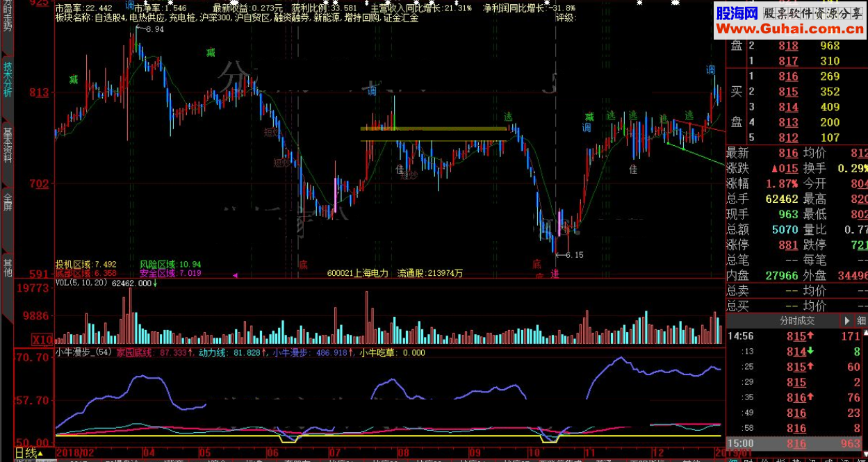Image resolution: width=868 pixels, height=462 pixels.
Task: Click the 涨幅 1.87% value
Action: 783,183
